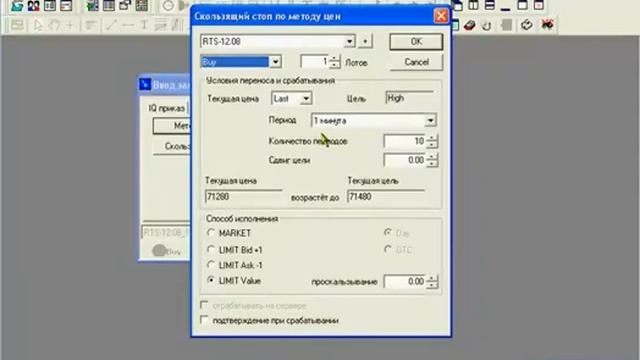640x360 pixels.
Task: Click OK in the trailing stop dialog
Action: click(x=416, y=42)
